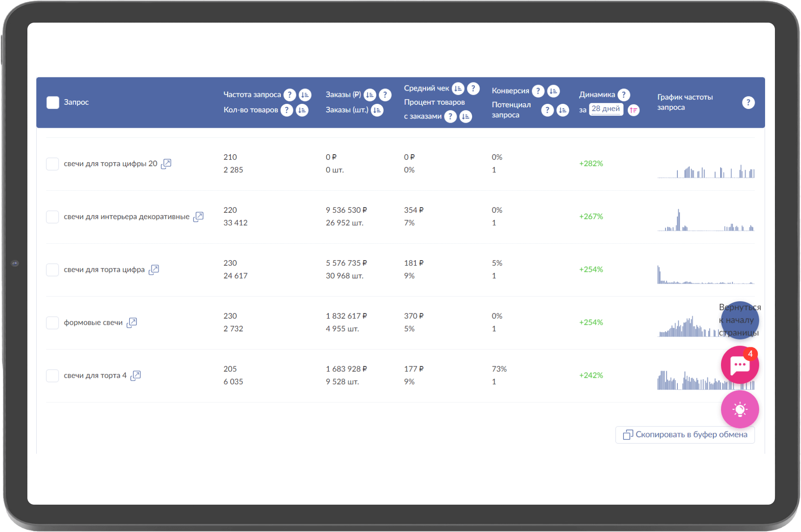Click frequency chart for свечи для интерьера декоративные
801x532 pixels.
click(x=706, y=220)
